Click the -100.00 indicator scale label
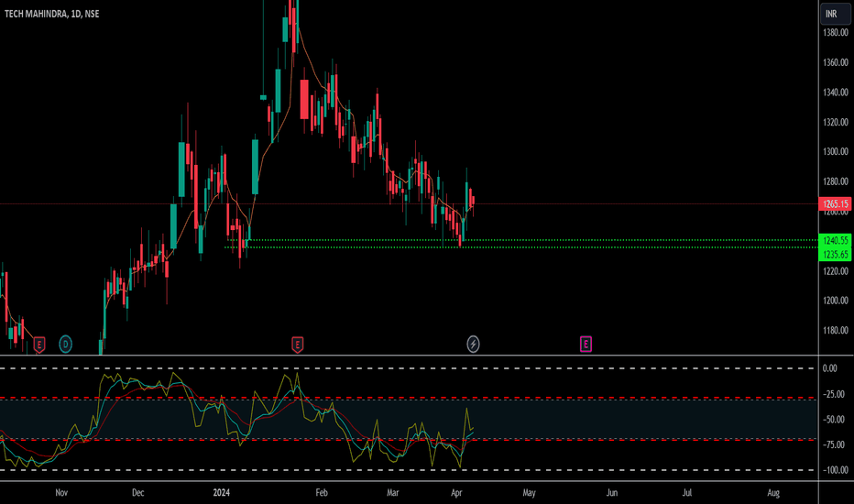 [835, 470]
